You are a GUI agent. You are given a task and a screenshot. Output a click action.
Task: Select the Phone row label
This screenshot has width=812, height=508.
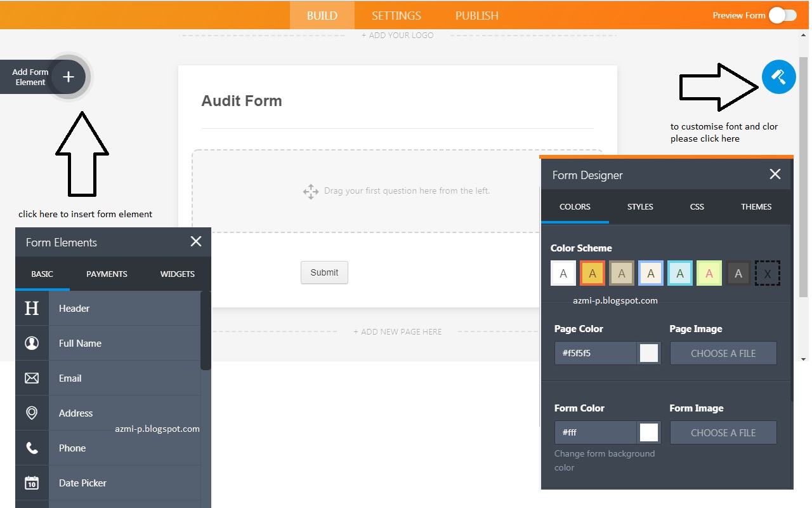pyautogui.click(x=72, y=448)
